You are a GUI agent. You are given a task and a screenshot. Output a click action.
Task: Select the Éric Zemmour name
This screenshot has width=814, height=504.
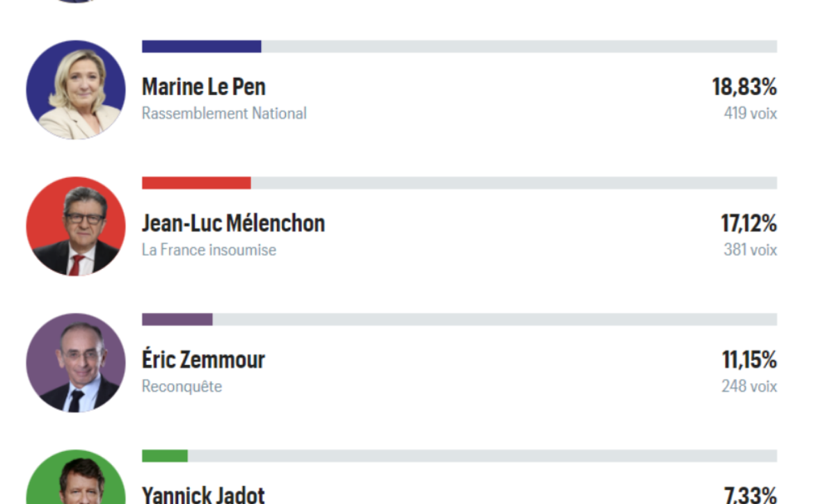pyautogui.click(x=203, y=359)
